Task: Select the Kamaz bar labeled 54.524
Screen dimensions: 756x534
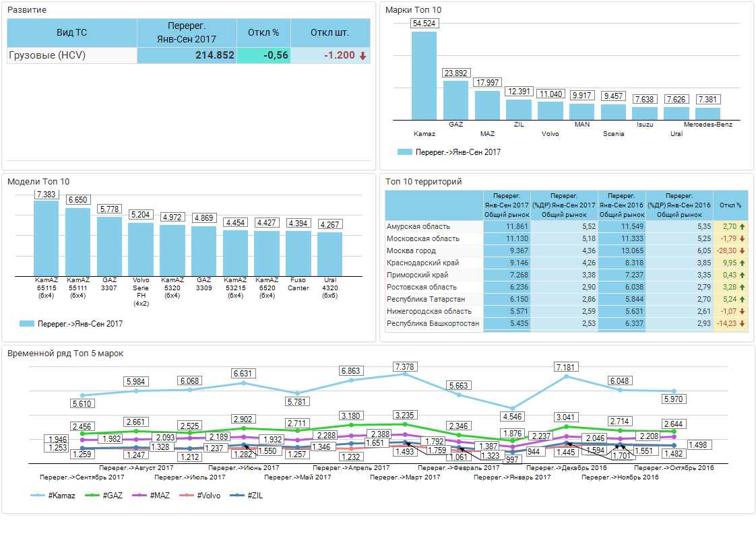Action: (424, 75)
